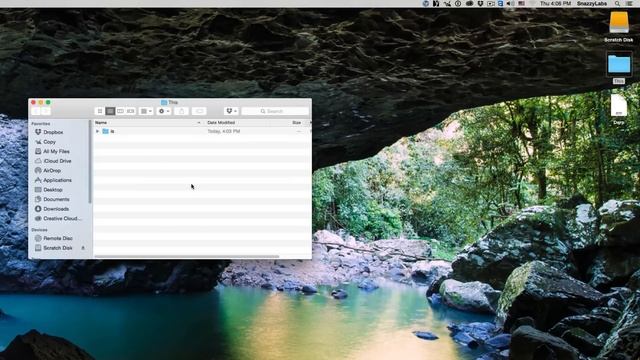Close the Finder window

pyautogui.click(x=33, y=102)
